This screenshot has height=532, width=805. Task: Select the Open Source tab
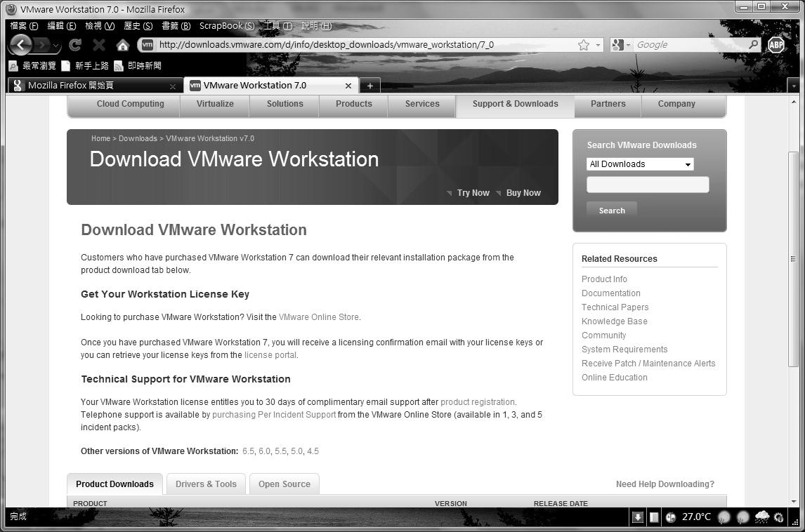tap(284, 484)
